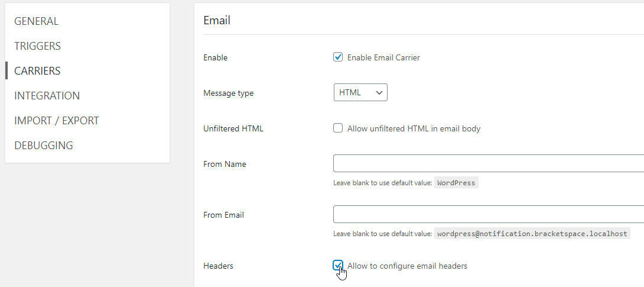
Task: Click 'Allow to configure email headers' text
Action: tap(407, 266)
